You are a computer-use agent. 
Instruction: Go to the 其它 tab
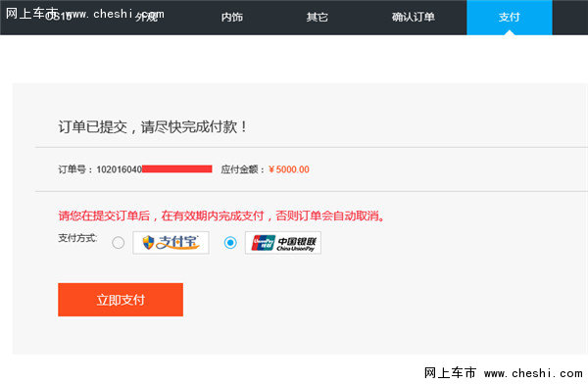[318, 17]
